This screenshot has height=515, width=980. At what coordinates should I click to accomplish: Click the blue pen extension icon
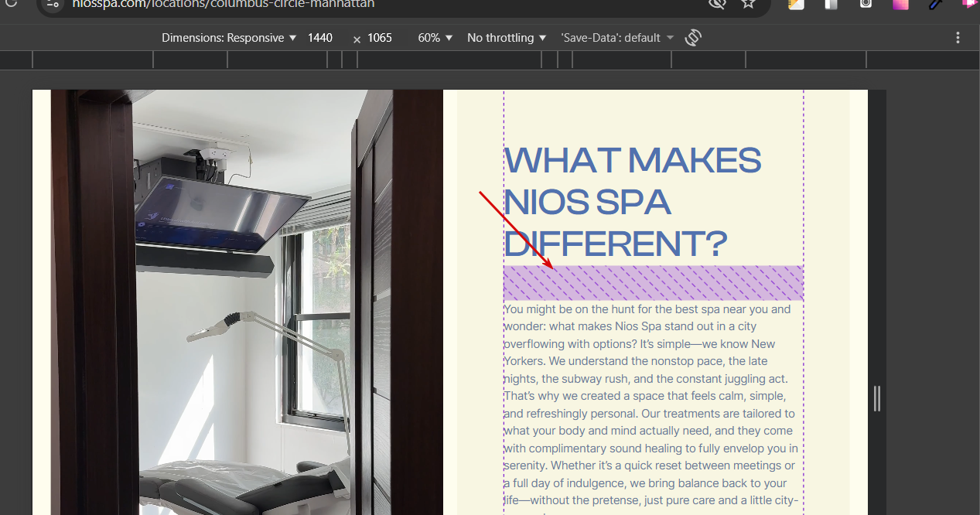pos(936,4)
